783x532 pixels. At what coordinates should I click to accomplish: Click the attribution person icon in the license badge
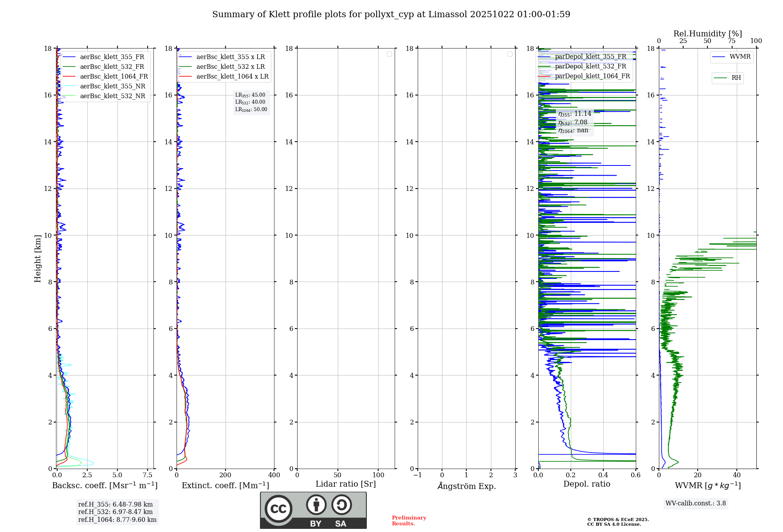pyautogui.click(x=316, y=505)
